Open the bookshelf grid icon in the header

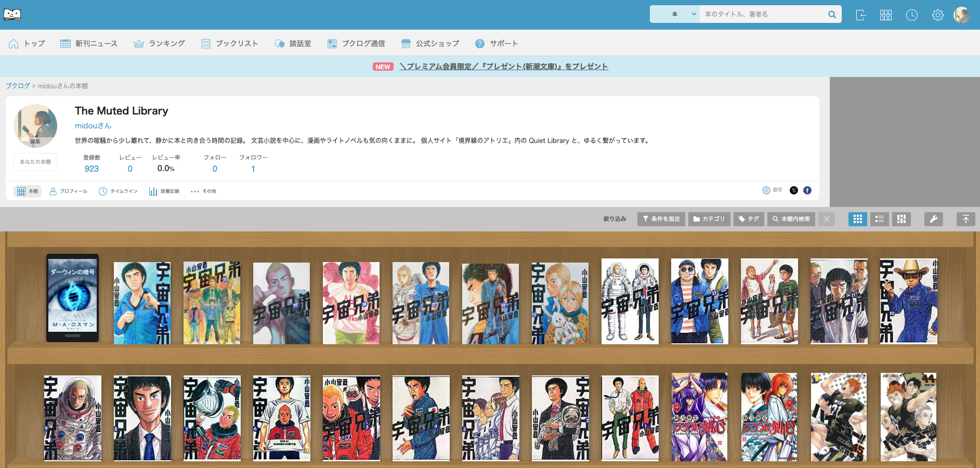(x=886, y=15)
